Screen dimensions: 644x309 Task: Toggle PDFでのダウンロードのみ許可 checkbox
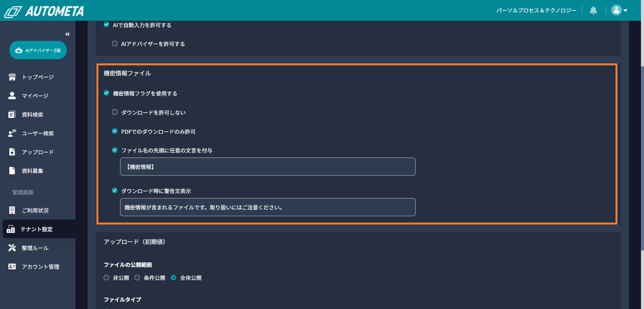tap(115, 131)
